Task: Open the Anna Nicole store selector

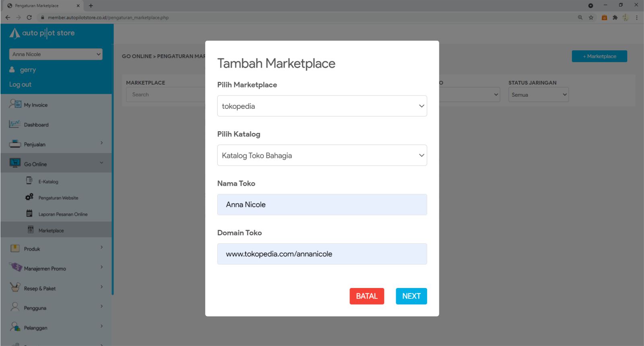Action: pos(56,54)
